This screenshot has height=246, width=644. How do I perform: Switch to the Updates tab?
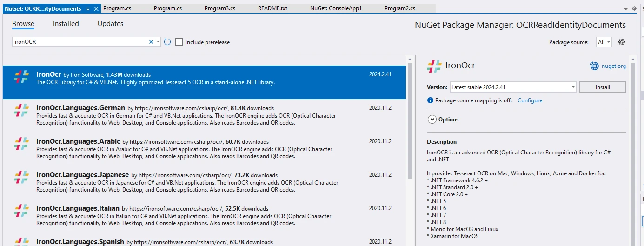tap(110, 24)
